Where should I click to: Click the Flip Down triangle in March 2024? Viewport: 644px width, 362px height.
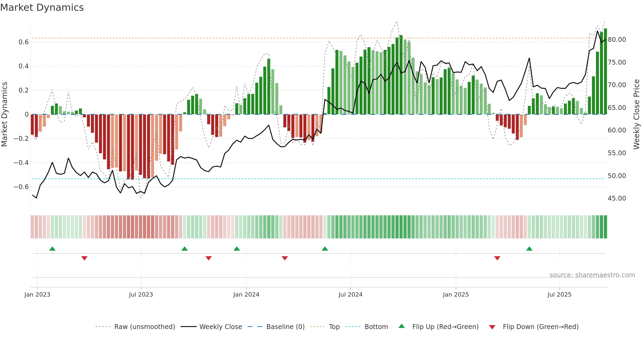coord(285,258)
